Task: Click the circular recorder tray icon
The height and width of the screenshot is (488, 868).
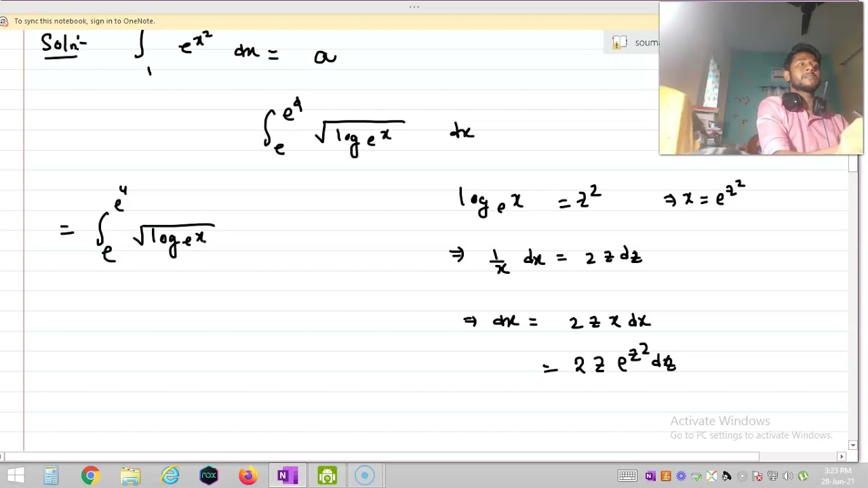Action: (x=742, y=476)
